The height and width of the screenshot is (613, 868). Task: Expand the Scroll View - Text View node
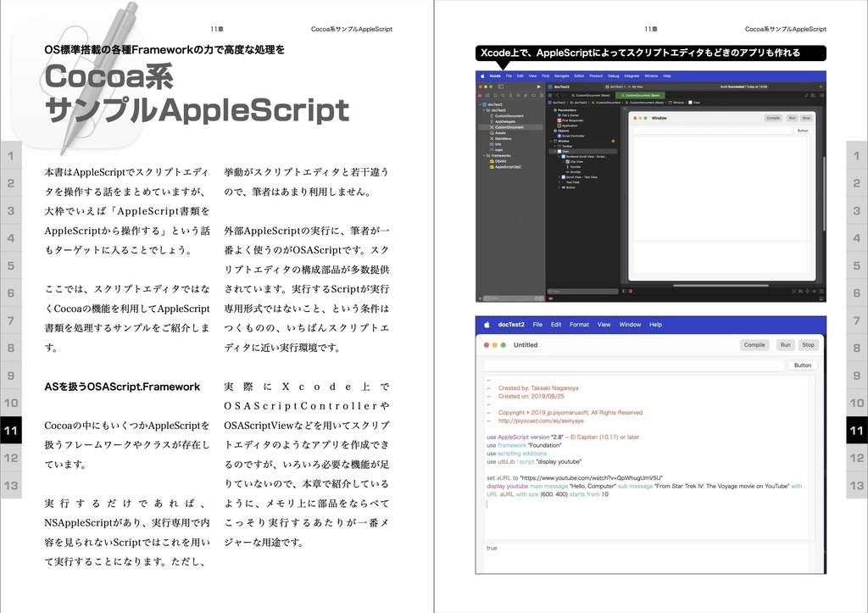coord(559,177)
